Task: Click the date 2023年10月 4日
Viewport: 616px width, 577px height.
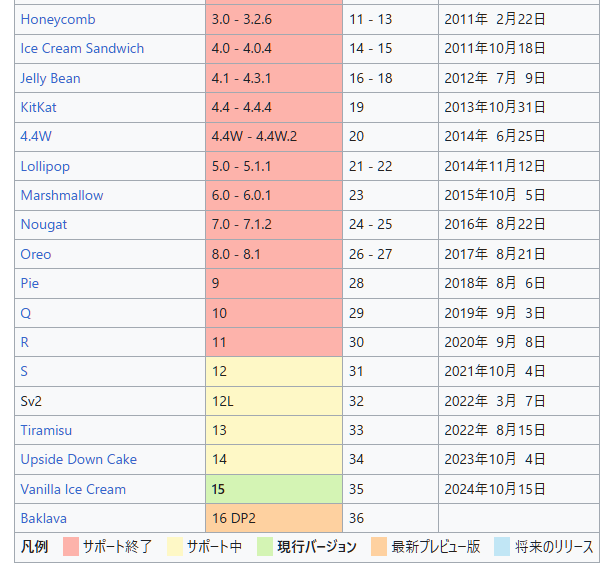Action: point(495,459)
